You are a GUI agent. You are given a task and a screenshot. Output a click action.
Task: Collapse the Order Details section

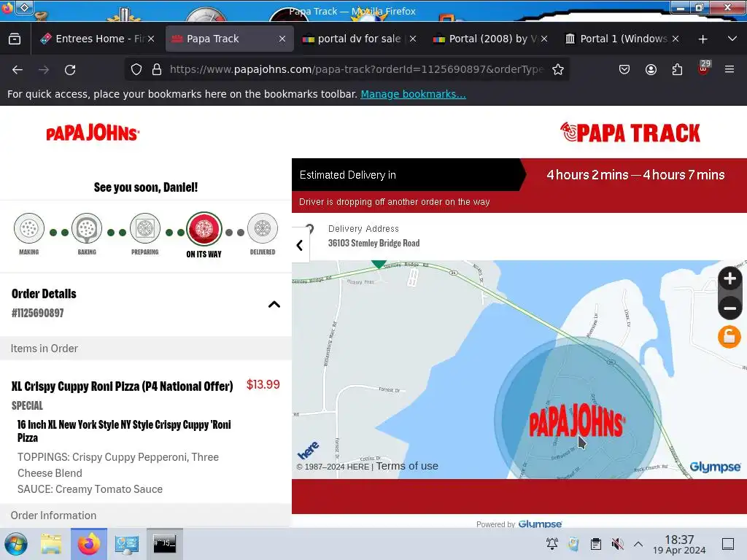click(274, 304)
